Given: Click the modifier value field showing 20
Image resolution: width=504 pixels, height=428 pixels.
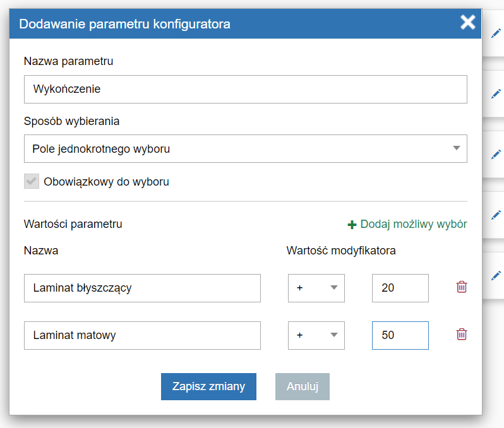Looking at the screenshot, I should (400, 288).
